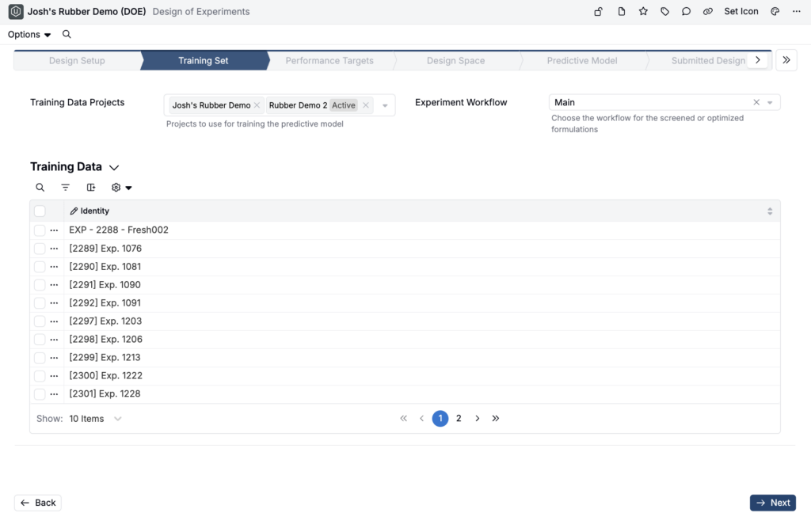The height and width of the screenshot is (532, 811).
Task: Open comments speech bubble icon
Action: (x=686, y=11)
